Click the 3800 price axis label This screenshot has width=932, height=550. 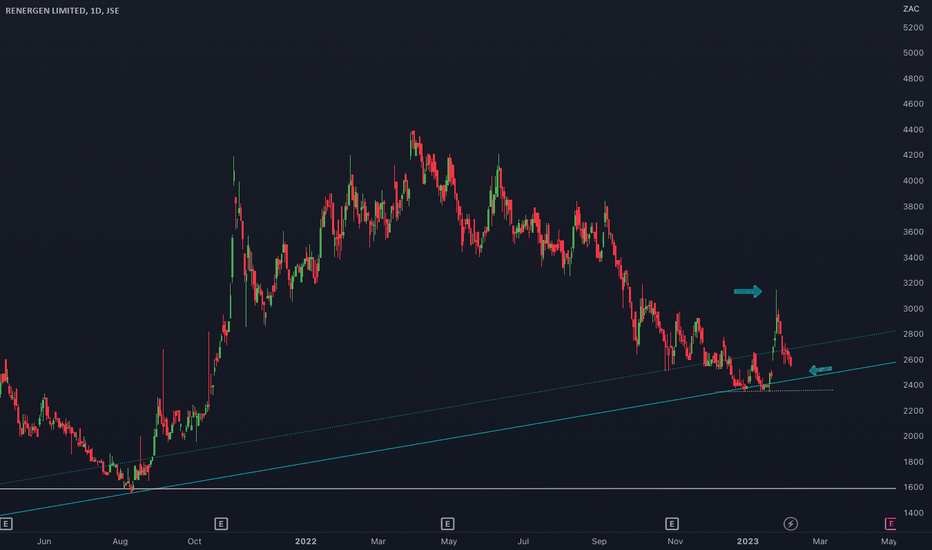913,206
